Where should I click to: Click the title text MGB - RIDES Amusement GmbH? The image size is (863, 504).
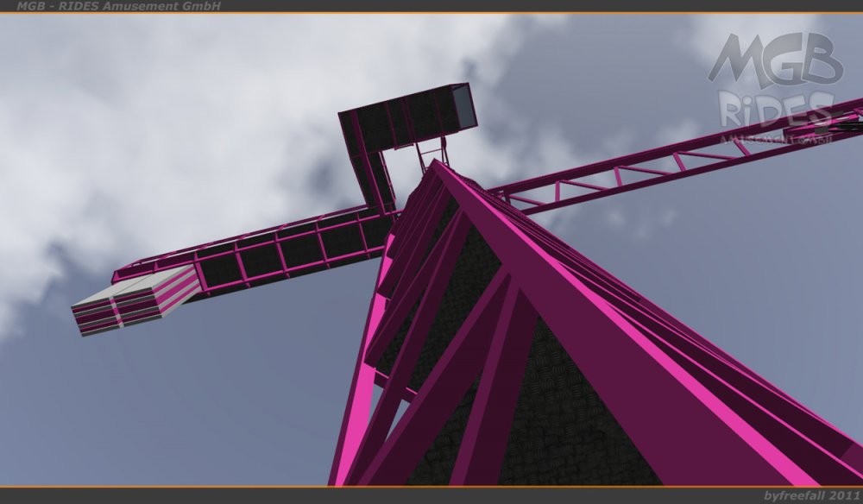[118, 6]
